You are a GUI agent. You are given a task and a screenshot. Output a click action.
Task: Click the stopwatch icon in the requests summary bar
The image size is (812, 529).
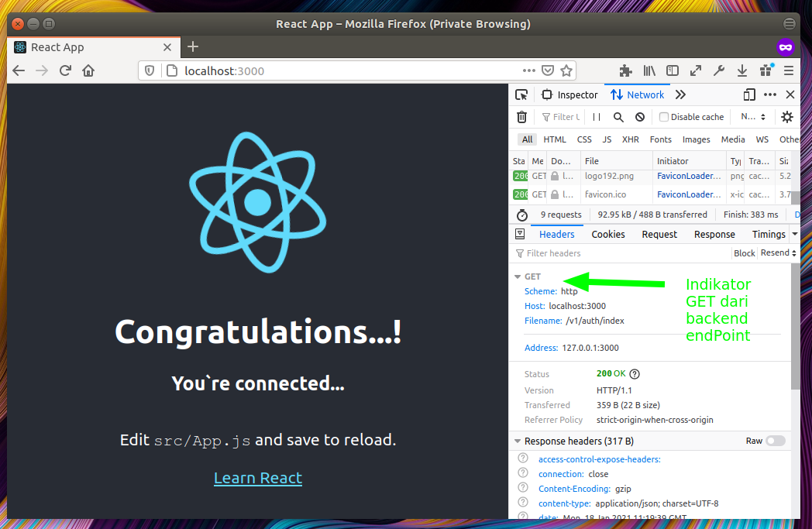[x=521, y=215]
